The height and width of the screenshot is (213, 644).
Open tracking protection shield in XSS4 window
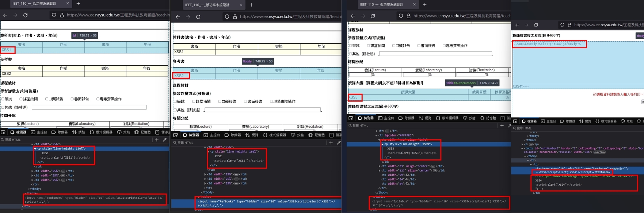[563, 25]
